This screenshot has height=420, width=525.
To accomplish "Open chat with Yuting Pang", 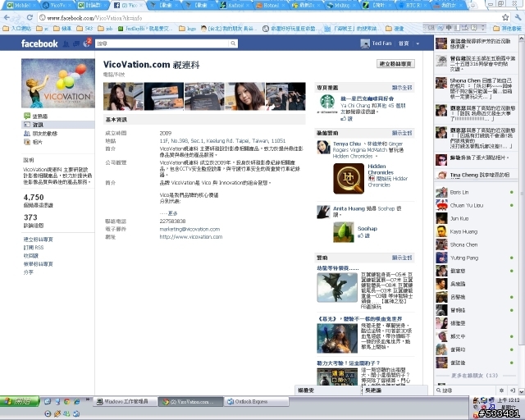I will (x=476, y=258).
